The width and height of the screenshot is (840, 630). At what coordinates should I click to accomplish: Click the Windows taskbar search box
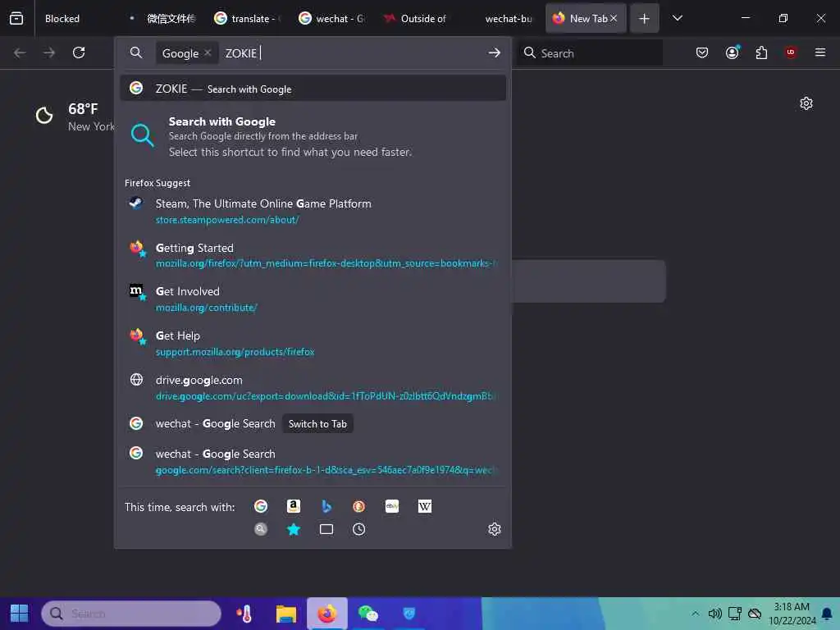pyautogui.click(x=131, y=614)
